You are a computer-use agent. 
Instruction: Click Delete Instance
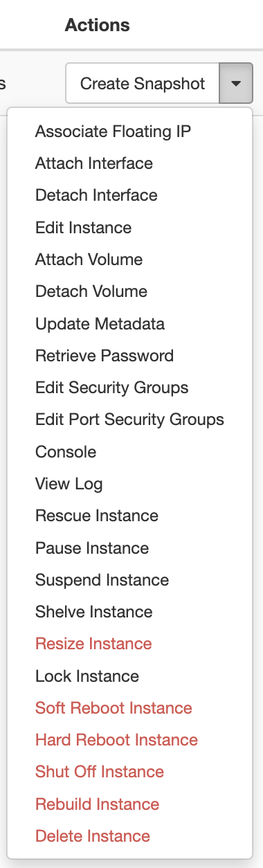pos(93,836)
